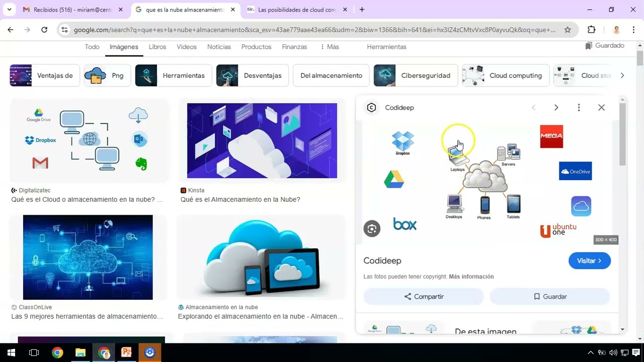
Task: Open PowerPoint from taskbar
Action: click(x=126, y=352)
